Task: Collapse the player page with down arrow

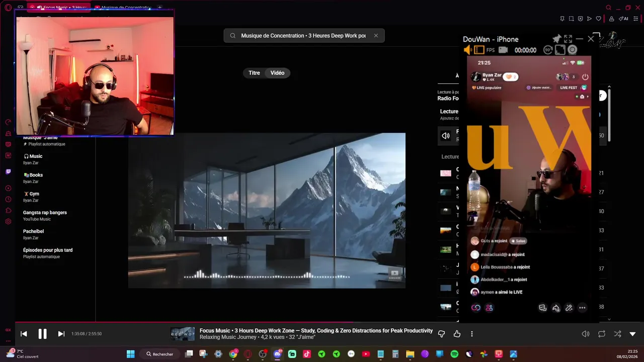Action: pos(632,334)
